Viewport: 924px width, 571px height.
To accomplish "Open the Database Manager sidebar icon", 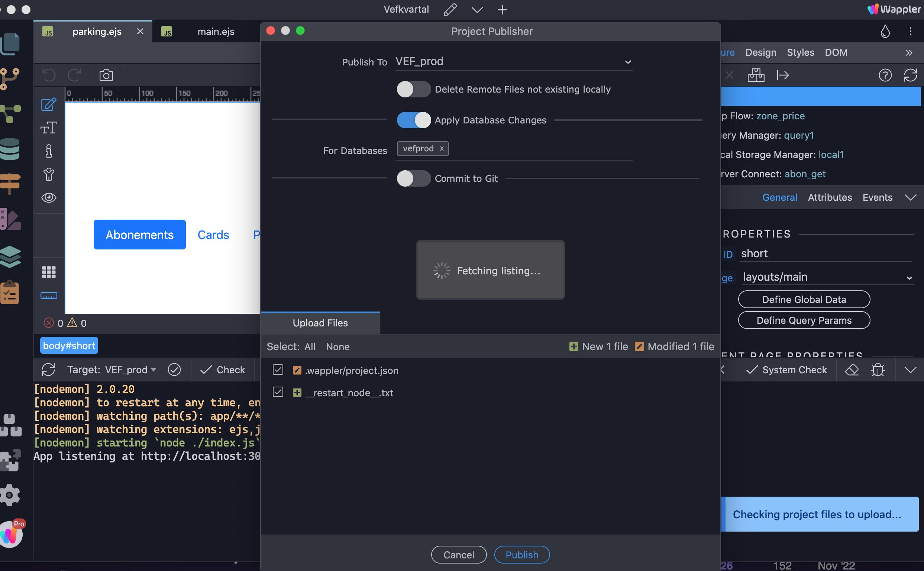I will coord(10,149).
